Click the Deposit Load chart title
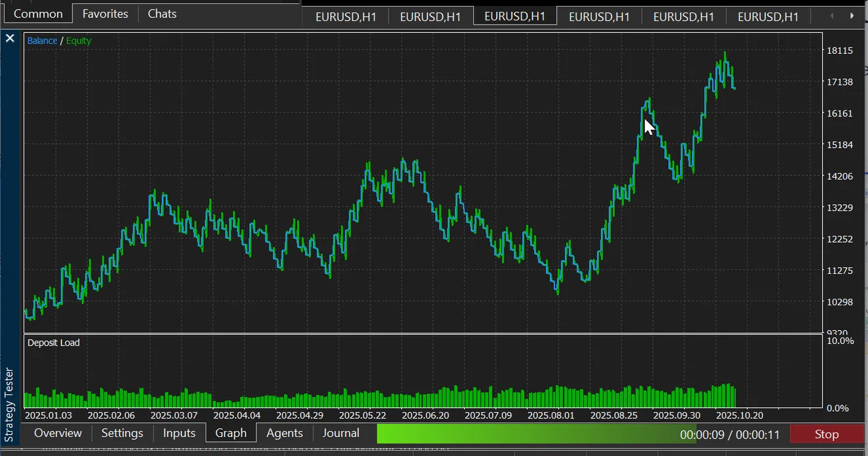868x456 pixels. 53,343
